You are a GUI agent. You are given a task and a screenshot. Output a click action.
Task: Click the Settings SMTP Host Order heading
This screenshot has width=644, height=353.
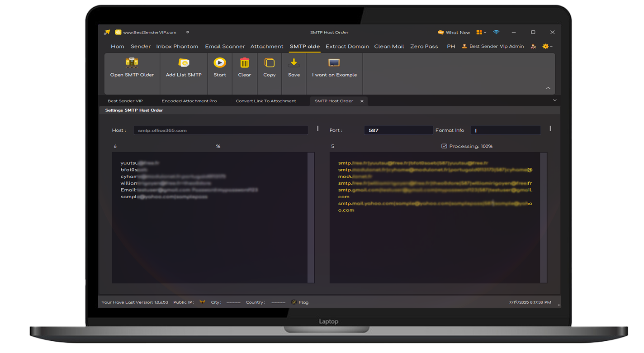tap(134, 110)
